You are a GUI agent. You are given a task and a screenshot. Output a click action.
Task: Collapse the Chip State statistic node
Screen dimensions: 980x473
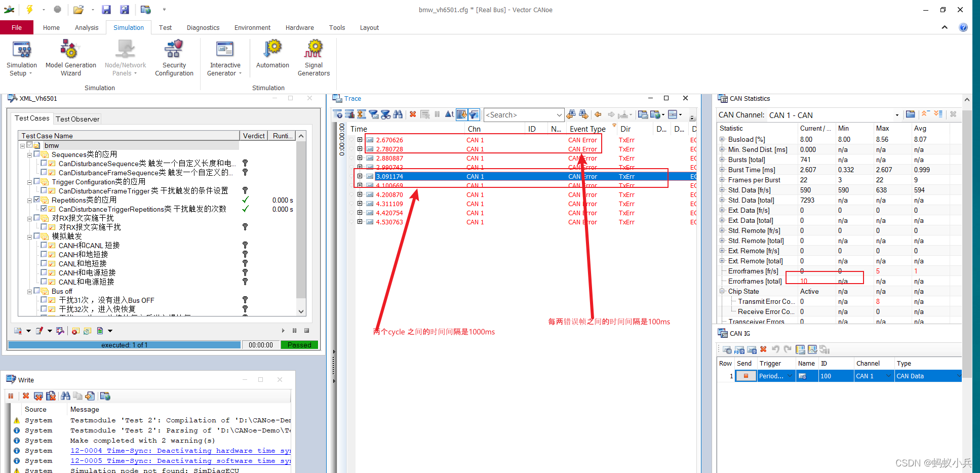(722, 291)
